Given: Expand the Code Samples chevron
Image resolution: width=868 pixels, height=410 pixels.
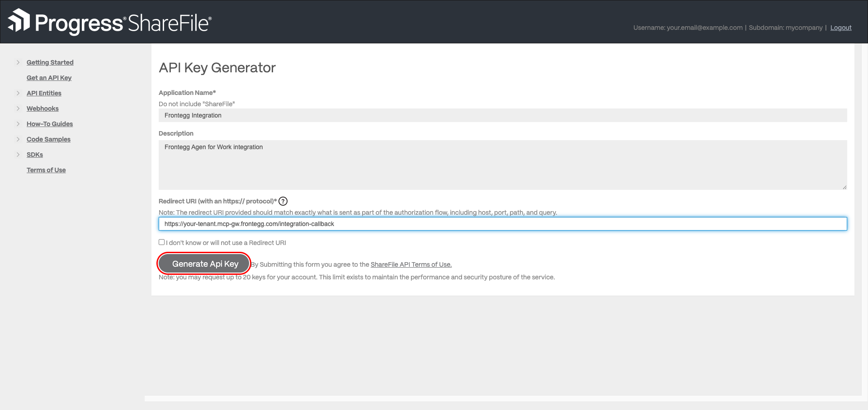Looking at the screenshot, I should pos(18,139).
